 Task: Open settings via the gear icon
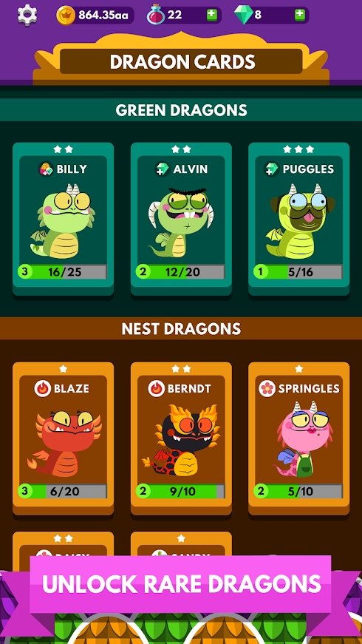27,15
